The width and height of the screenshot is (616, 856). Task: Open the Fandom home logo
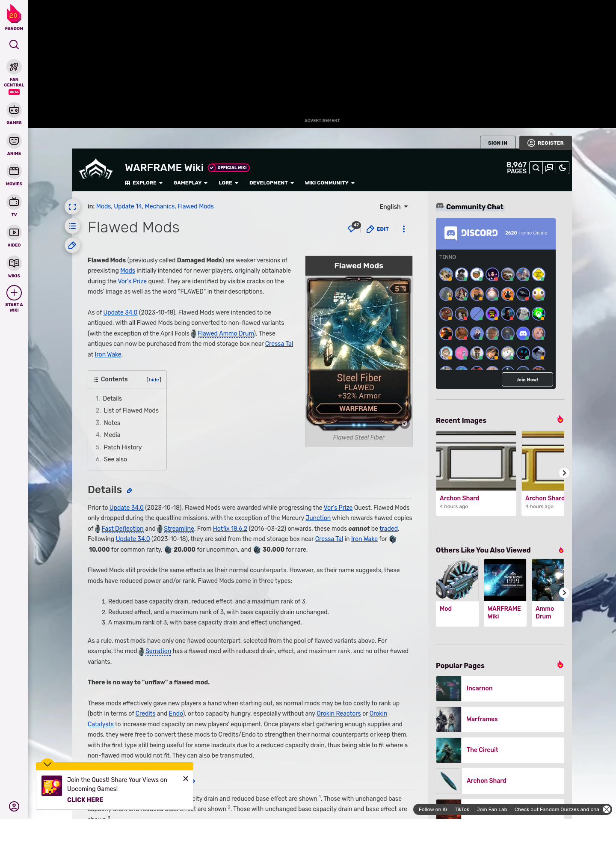14,17
